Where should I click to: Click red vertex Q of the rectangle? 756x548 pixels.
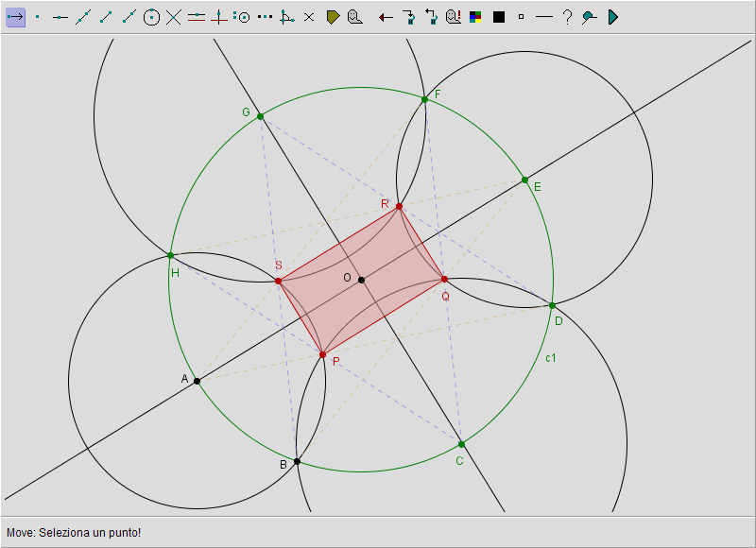(x=444, y=279)
